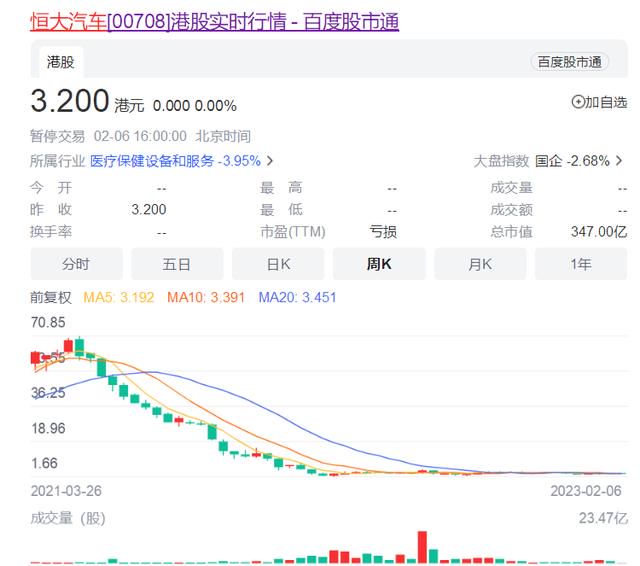The height and width of the screenshot is (566, 640).
Task: Click the 加自选 plus icon
Action: (578, 102)
